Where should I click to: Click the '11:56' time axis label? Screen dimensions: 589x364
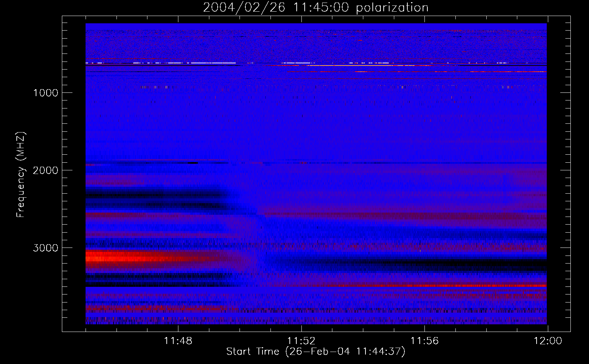click(425, 341)
